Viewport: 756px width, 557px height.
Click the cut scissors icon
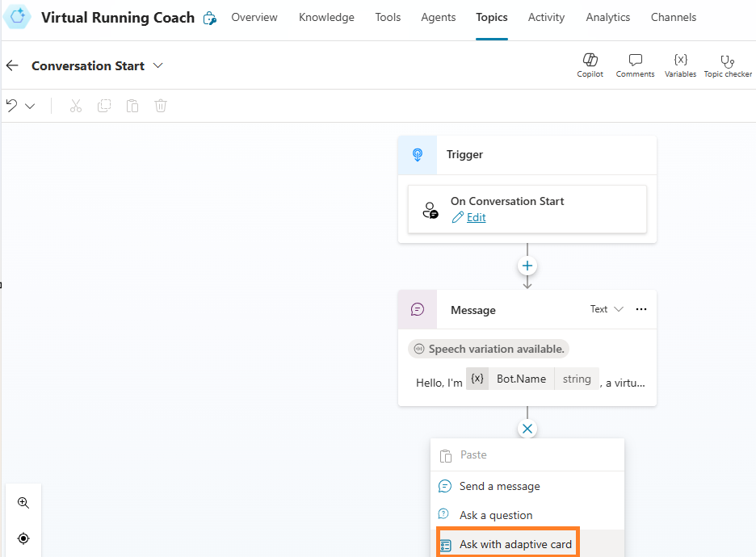pyautogui.click(x=76, y=106)
